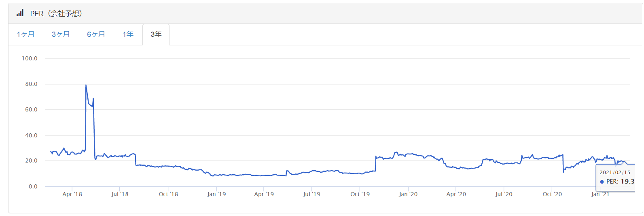Click the PER (会社予想) panel heading
This screenshot has width=644, height=216.
(x=56, y=13)
